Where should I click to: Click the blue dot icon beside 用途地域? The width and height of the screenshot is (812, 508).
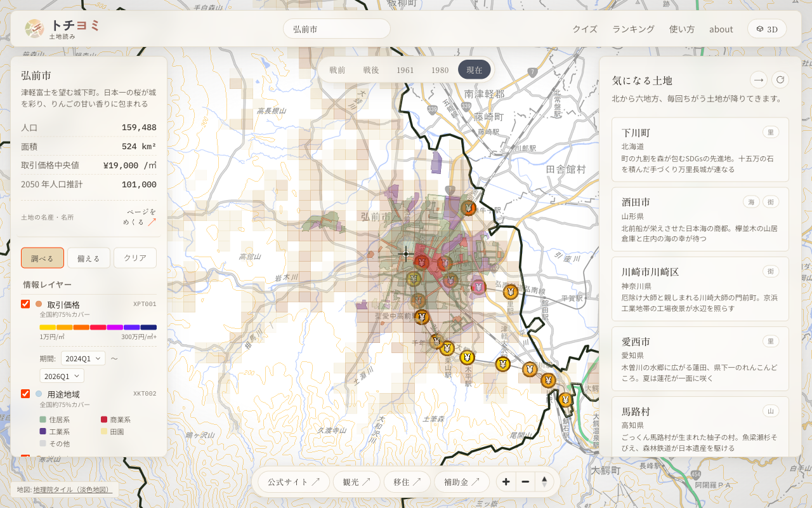39,394
